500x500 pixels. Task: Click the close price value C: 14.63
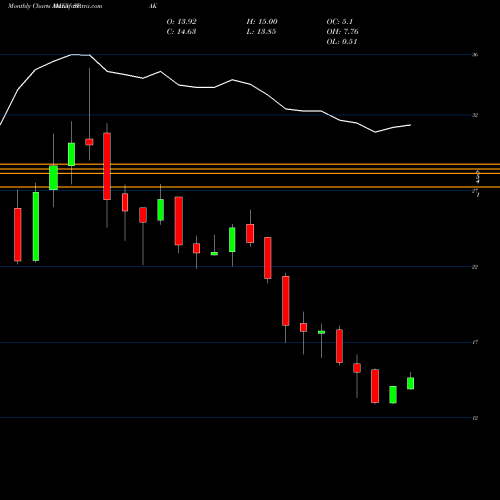[x=181, y=32]
